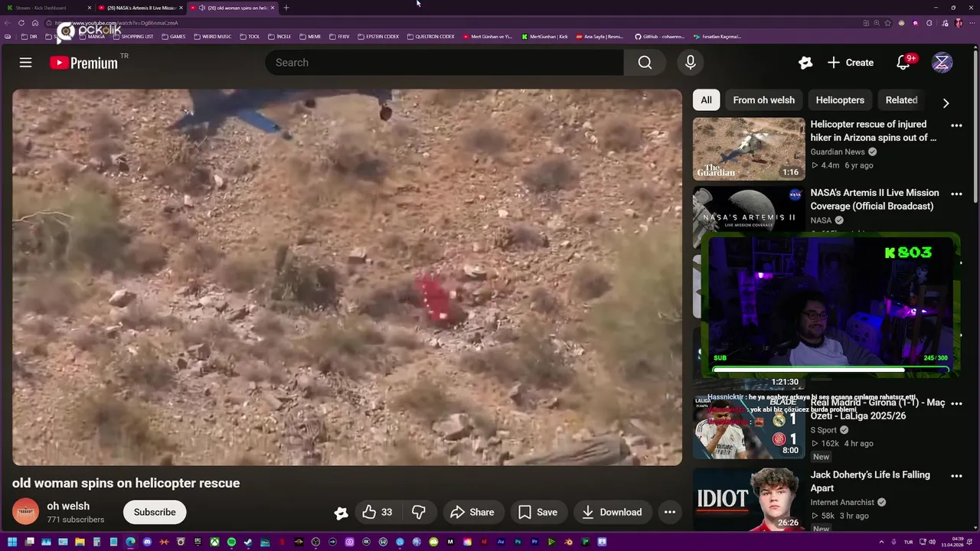Select the All filter chip
This screenshot has width=980, height=551.
[x=706, y=100]
